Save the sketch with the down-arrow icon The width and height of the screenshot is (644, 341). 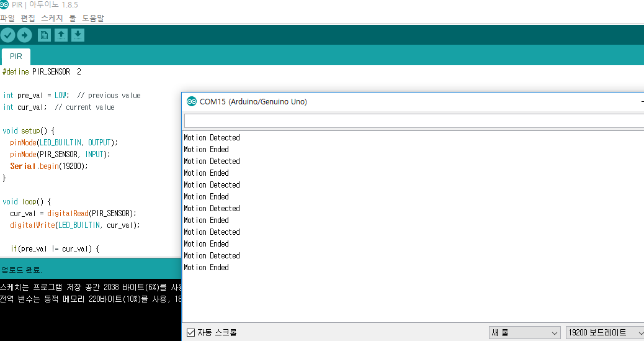coord(78,35)
